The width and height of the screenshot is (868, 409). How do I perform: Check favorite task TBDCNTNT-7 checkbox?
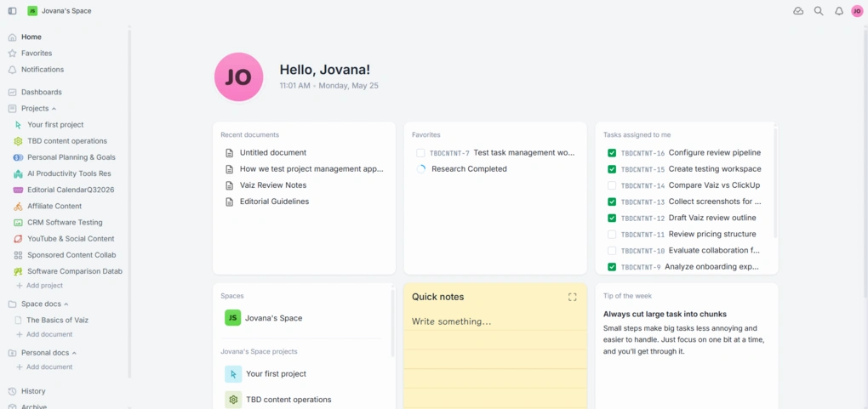pyautogui.click(x=420, y=153)
